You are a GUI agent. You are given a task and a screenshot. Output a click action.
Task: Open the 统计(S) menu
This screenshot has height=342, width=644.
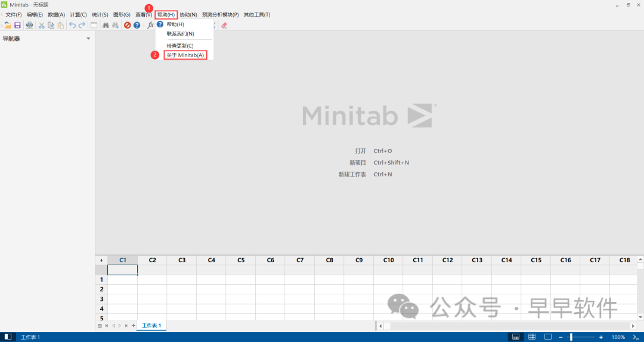(100, 14)
